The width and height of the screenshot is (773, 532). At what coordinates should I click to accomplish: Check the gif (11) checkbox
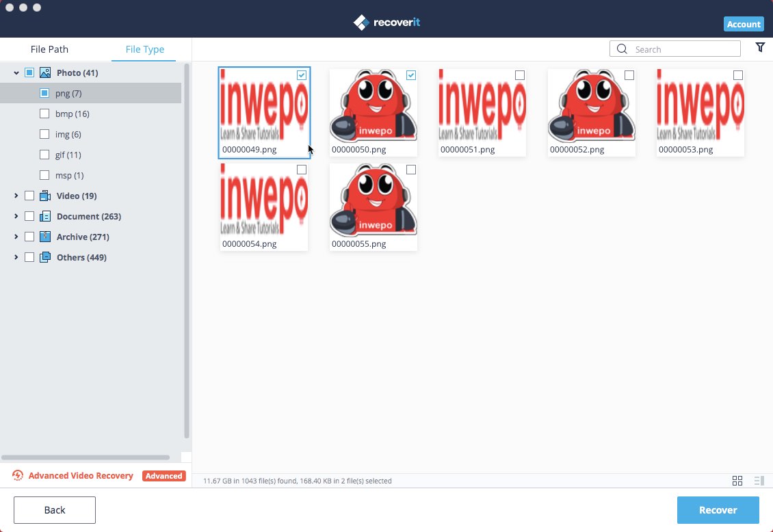click(44, 155)
